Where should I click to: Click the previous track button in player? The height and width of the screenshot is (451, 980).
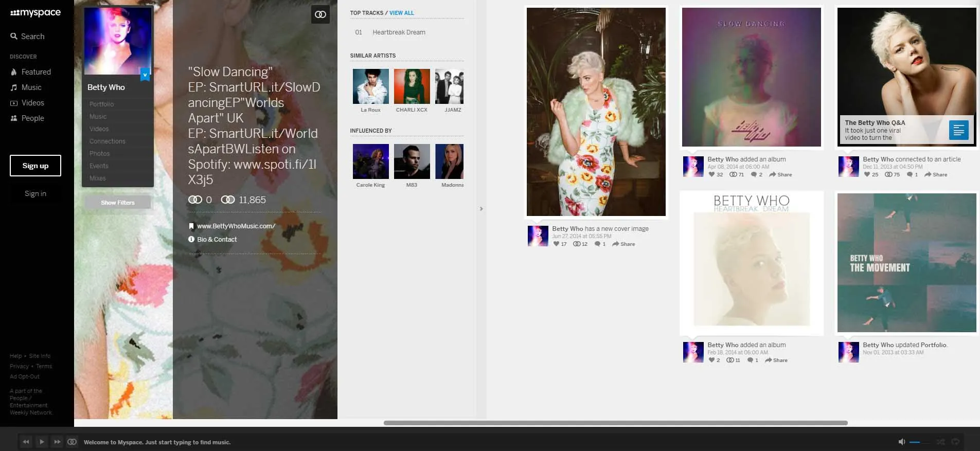tap(26, 442)
